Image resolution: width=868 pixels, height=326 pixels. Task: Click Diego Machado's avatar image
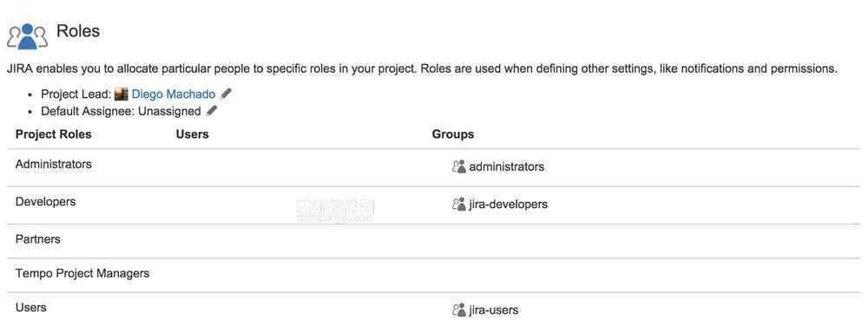point(122,95)
